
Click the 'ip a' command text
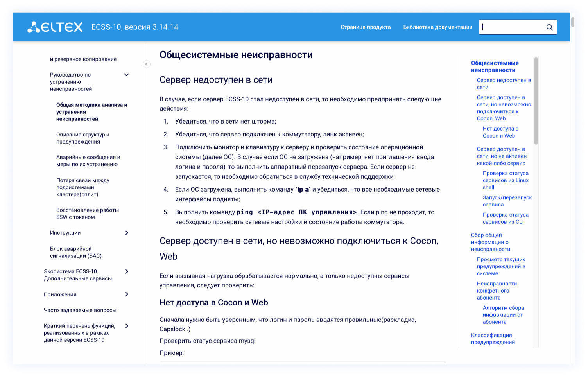click(303, 190)
